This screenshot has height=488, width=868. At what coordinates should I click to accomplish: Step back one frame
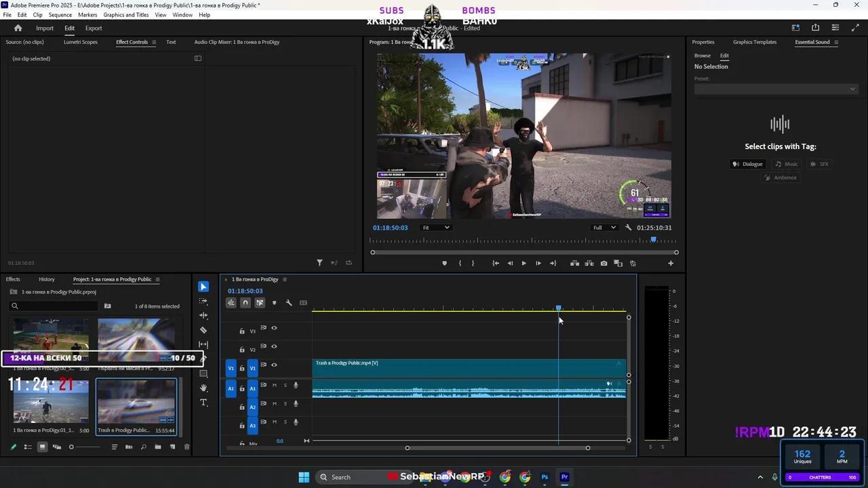pos(510,263)
